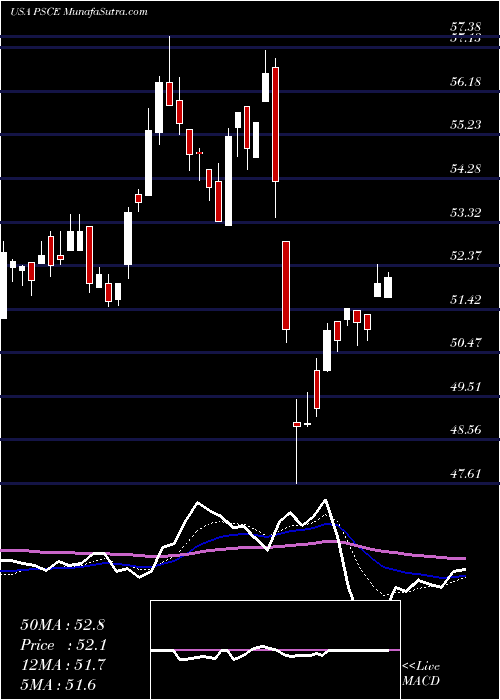Click the '5MA : 51.6' readout
The width and height of the screenshot is (500, 700).
(58, 685)
